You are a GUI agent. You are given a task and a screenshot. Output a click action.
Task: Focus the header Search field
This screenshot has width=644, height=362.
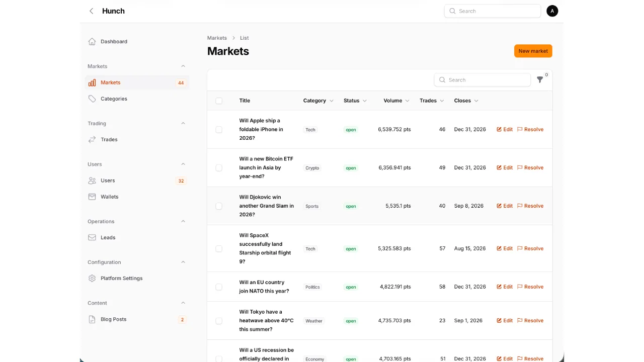coord(492,11)
